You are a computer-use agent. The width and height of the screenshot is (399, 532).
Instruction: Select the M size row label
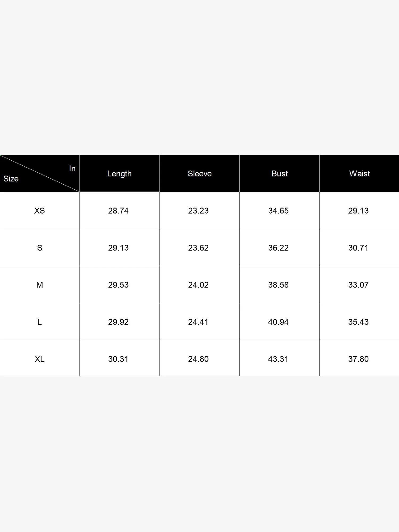click(x=40, y=285)
